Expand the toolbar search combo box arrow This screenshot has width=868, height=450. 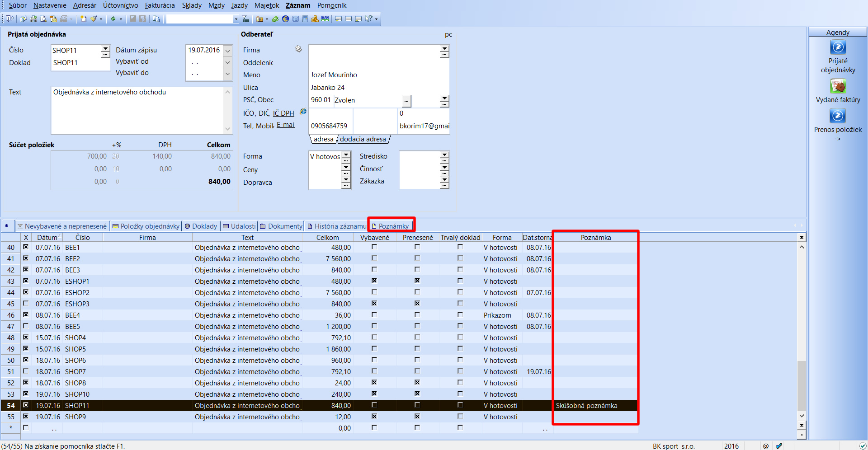236,19
